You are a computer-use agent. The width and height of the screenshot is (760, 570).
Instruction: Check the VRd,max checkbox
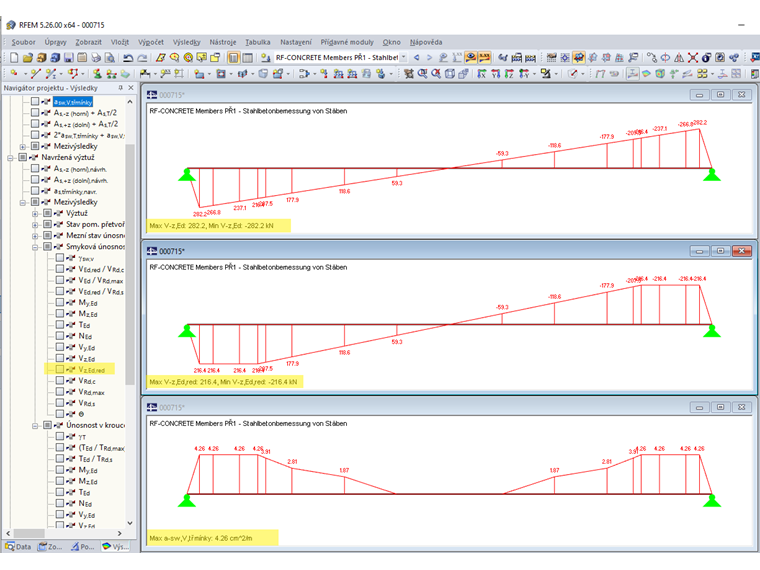[x=60, y=392]
